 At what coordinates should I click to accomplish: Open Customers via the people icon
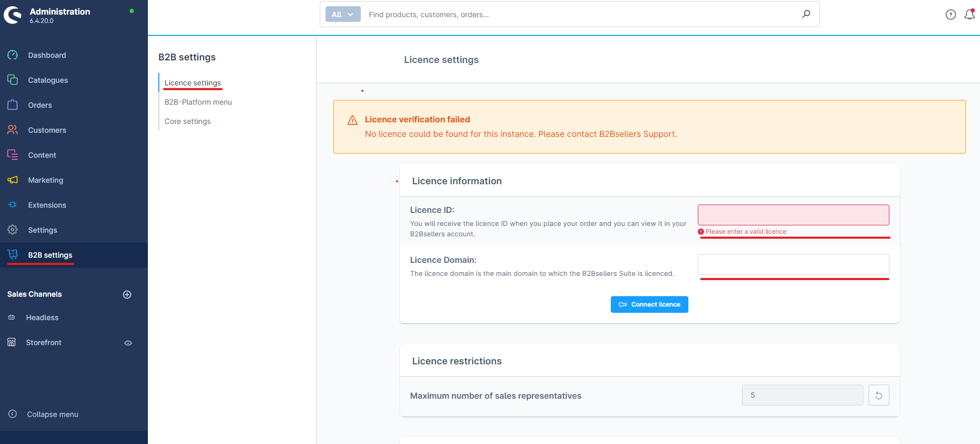(12, 130)
